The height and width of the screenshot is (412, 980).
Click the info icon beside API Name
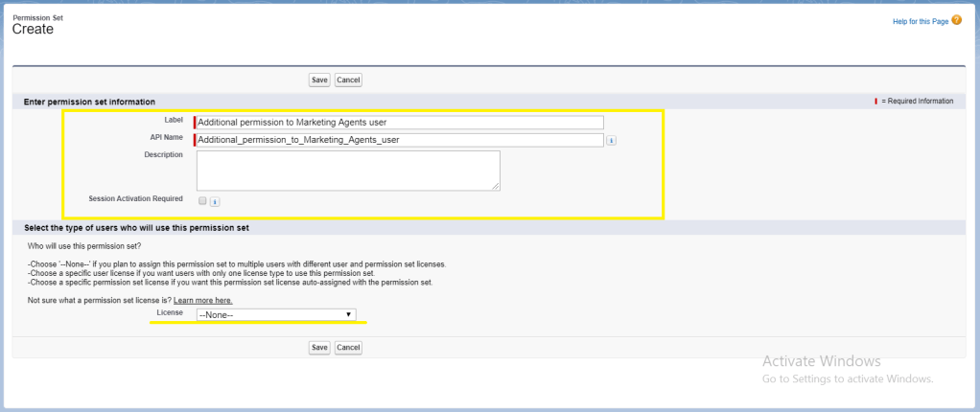click(x=611, y=140)
